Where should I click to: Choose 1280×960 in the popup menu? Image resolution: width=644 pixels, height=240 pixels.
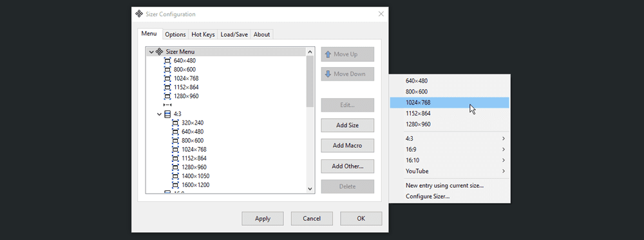click(450, 125)
